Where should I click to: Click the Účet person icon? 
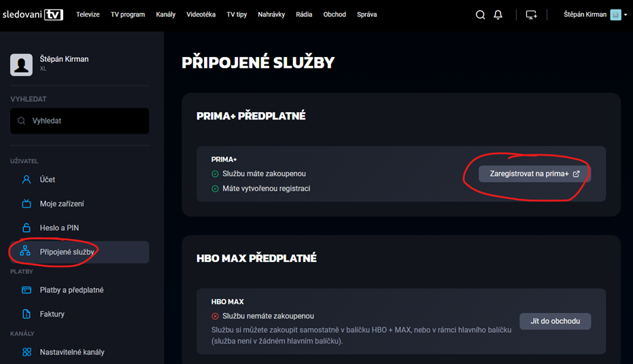[27, 180]
